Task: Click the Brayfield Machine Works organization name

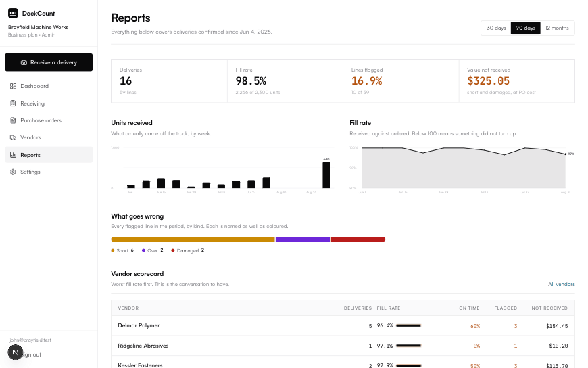Action: coord(39,28)
